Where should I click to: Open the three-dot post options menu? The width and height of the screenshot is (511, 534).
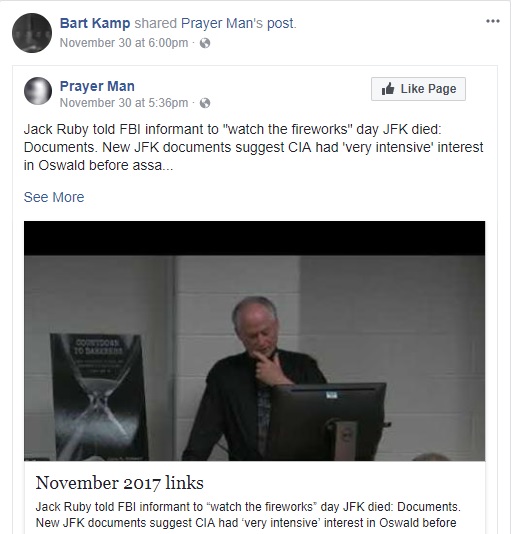[493, 21]
